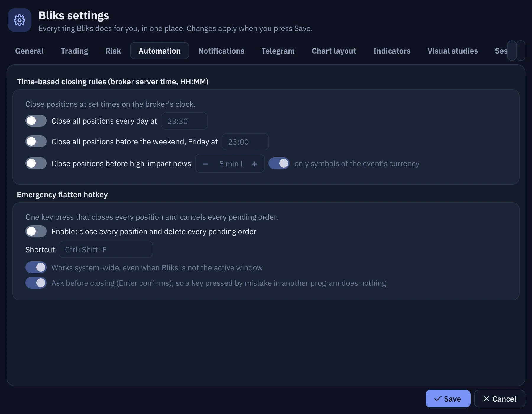Increase minutes before news with plus button
This screenshot has height=414, width=532.
[254, 164]
